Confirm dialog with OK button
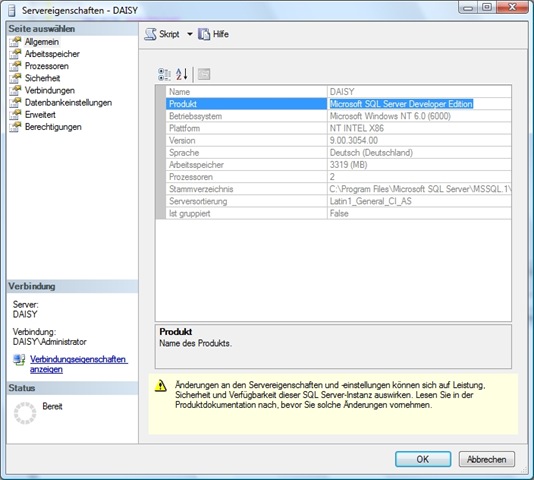The image size is (534, 480). [423, 459]
